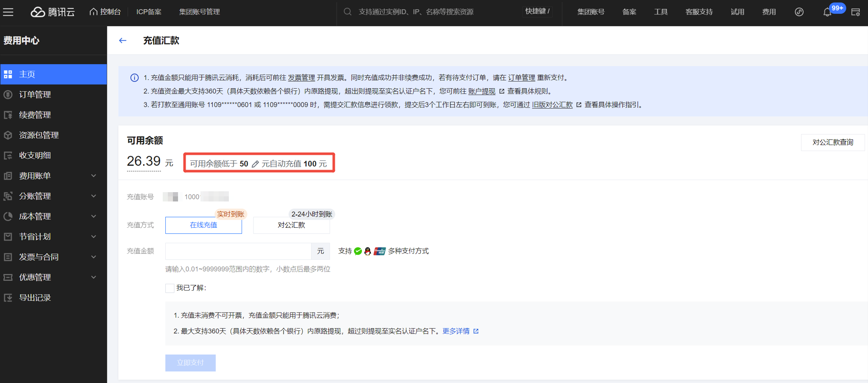Screen dimensions: 868x383
Task: Click the back arrow beside 充值汇款
Action: [123, 41]
